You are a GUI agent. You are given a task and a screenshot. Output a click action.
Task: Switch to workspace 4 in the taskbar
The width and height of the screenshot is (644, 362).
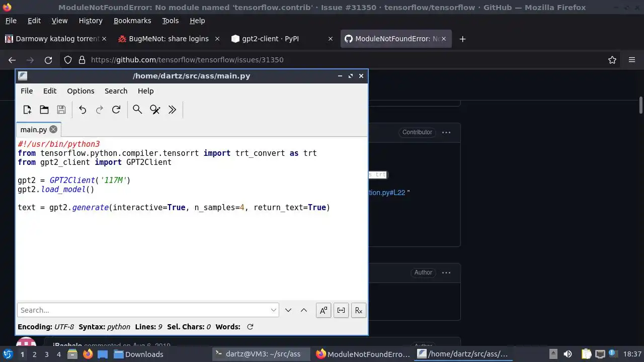(x=58, y=354)
